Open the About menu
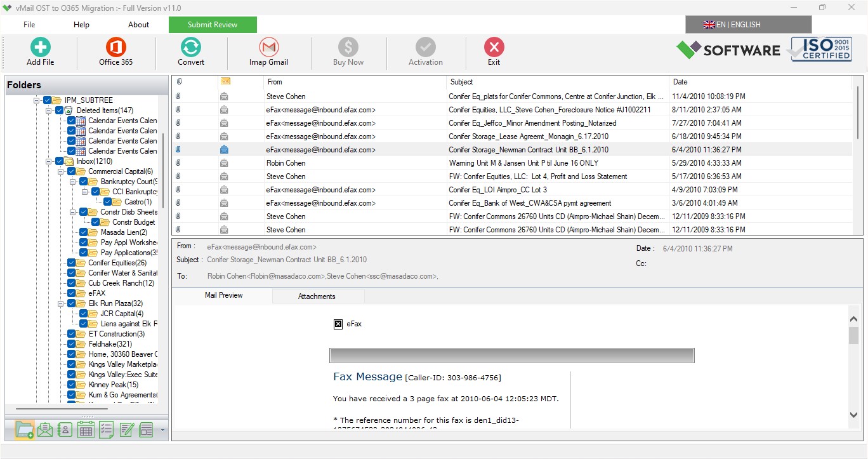 tap(138, 25)
